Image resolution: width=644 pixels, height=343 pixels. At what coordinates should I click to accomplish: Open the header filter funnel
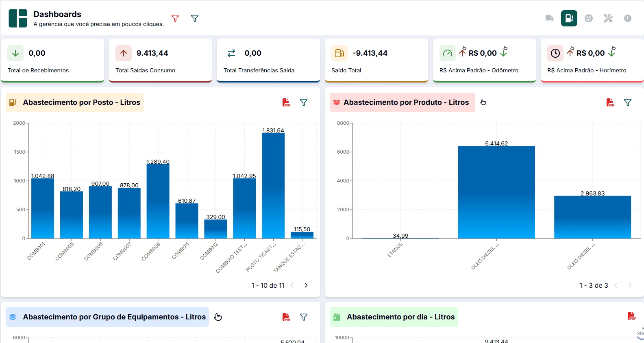click(195, 18)
